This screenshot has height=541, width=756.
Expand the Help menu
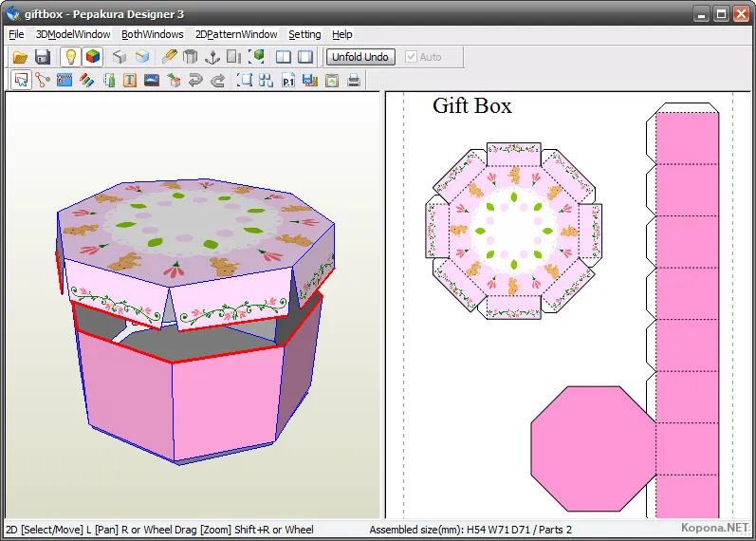click(x=341, y=34)
